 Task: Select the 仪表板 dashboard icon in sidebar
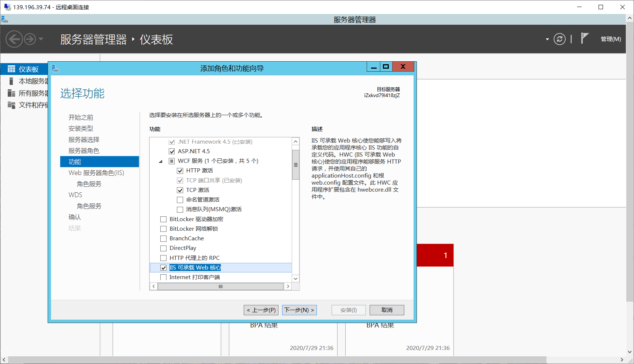coord(11,69)
